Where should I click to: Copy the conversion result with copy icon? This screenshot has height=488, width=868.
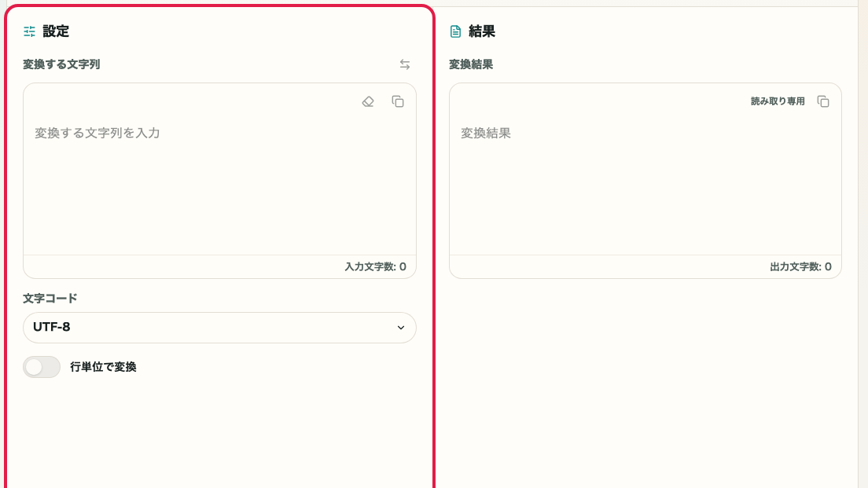823,102
